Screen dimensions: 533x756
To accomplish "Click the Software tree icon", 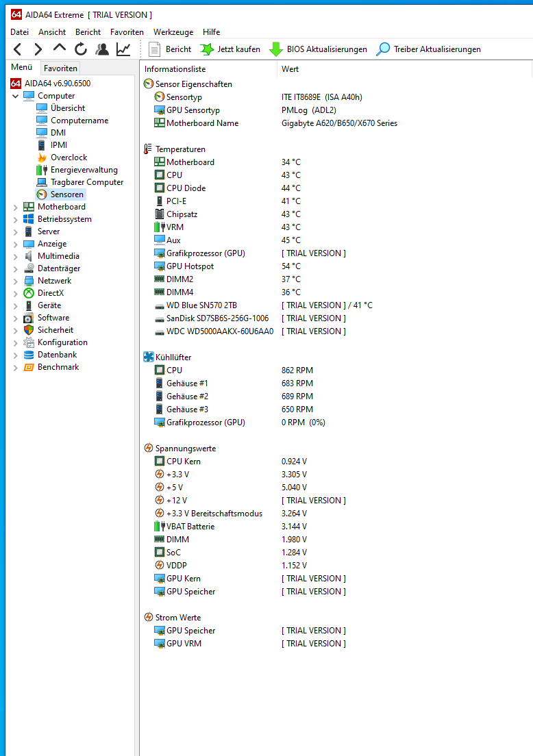I will pyautogui.click(x=29, y=318).
